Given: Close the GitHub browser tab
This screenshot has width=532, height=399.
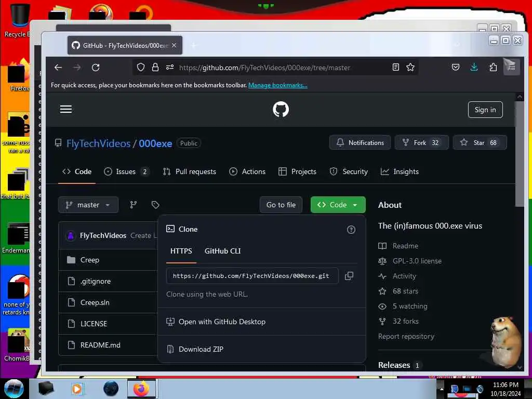Looking at the screenshot, I should (x=174, y=45).
